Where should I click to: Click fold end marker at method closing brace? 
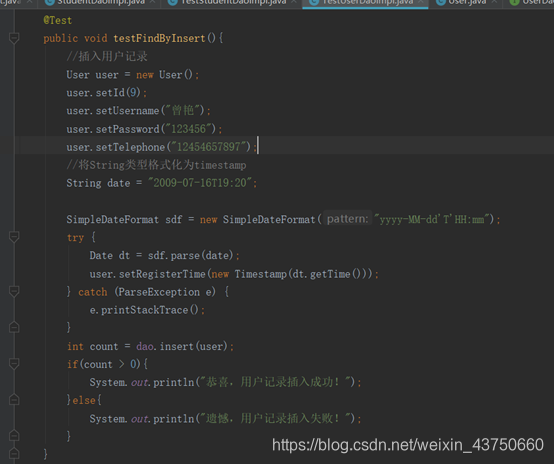point(14,453)
